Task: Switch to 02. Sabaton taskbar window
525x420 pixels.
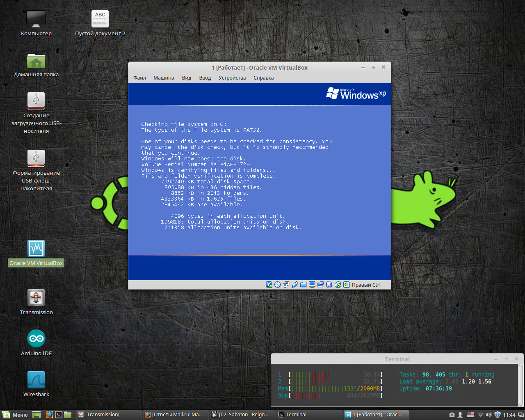Action: [242, 415]
